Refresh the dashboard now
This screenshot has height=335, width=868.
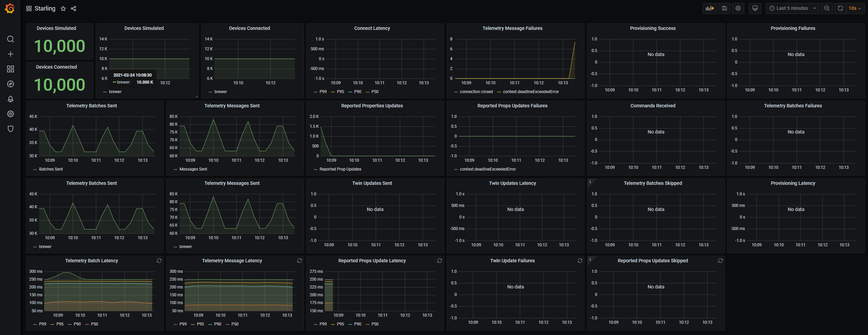click(840, 8)
